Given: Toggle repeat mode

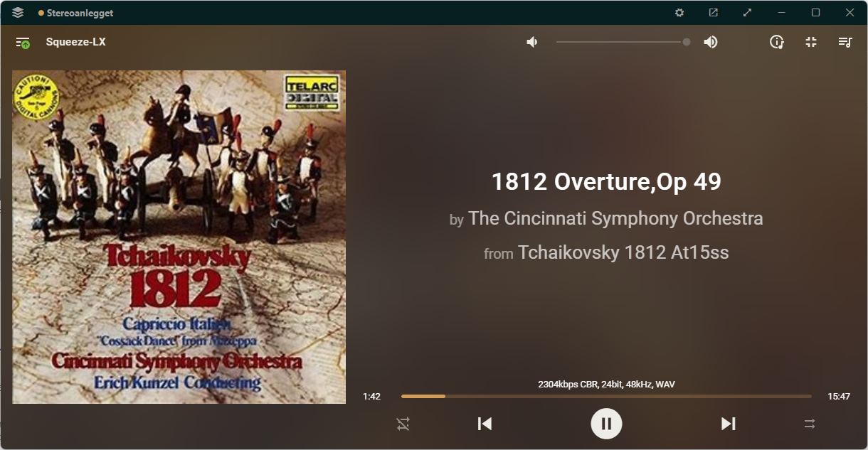Looking at the screenshot, I should coord(810,424).
